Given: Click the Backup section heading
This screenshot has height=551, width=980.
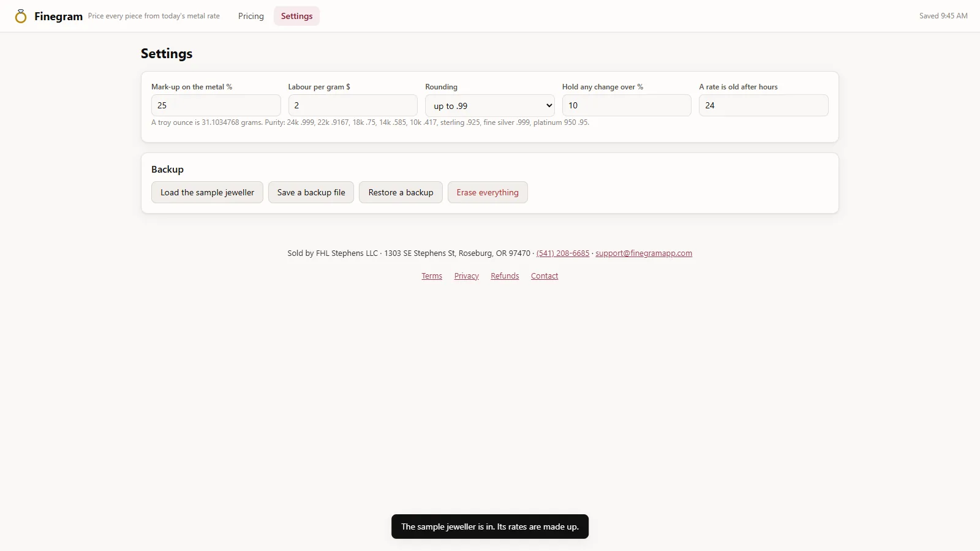Looking at the screenshot, I should coord(167,169).
